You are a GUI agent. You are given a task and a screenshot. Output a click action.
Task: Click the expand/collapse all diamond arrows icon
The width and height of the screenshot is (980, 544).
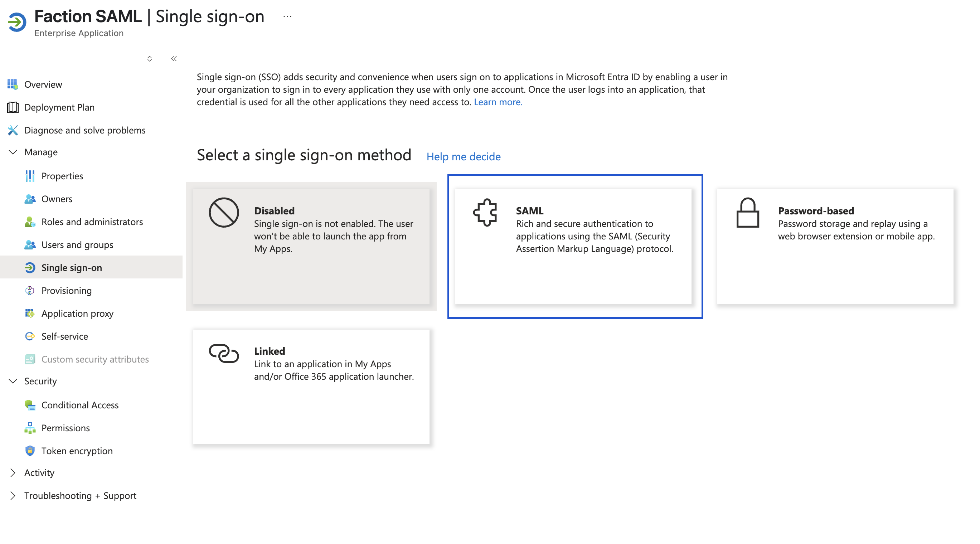click(150, 59)
